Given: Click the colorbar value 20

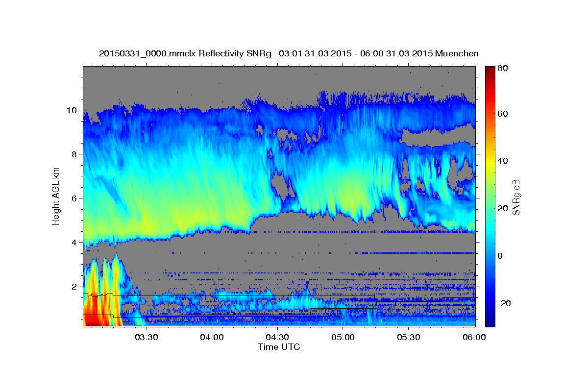Looking at the screenshot, I should click(502, 208).
